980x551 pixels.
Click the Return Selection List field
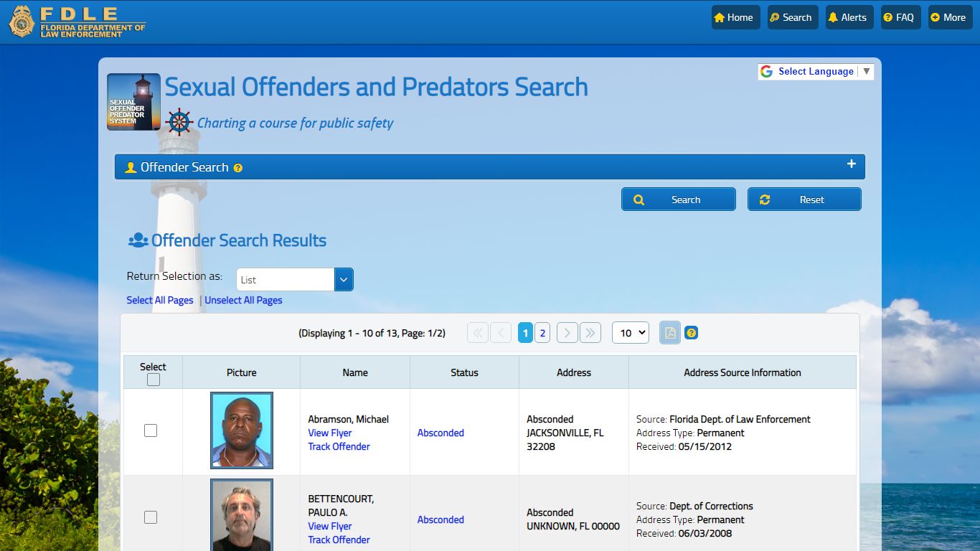pyautogui.click(x=286, y=280)
